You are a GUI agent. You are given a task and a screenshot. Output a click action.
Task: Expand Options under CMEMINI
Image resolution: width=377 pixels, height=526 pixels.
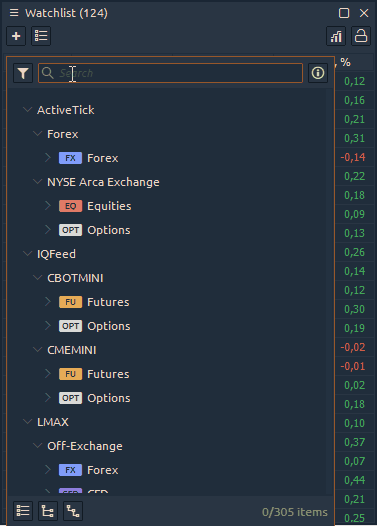(48, 398)
